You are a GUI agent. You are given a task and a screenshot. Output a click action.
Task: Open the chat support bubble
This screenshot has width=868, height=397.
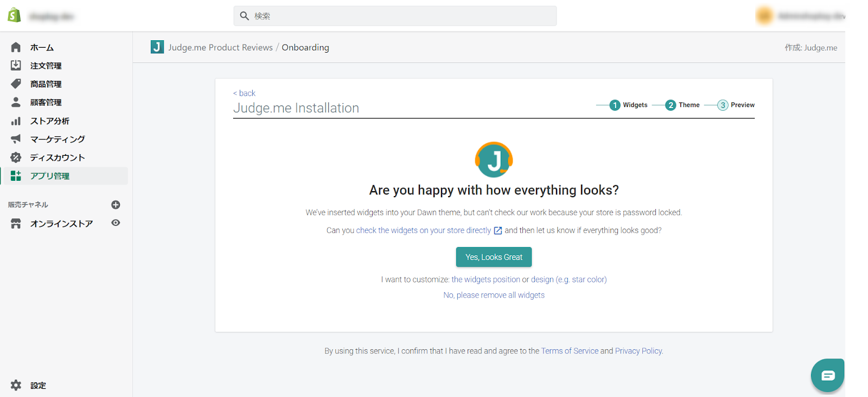pos(828,375)
